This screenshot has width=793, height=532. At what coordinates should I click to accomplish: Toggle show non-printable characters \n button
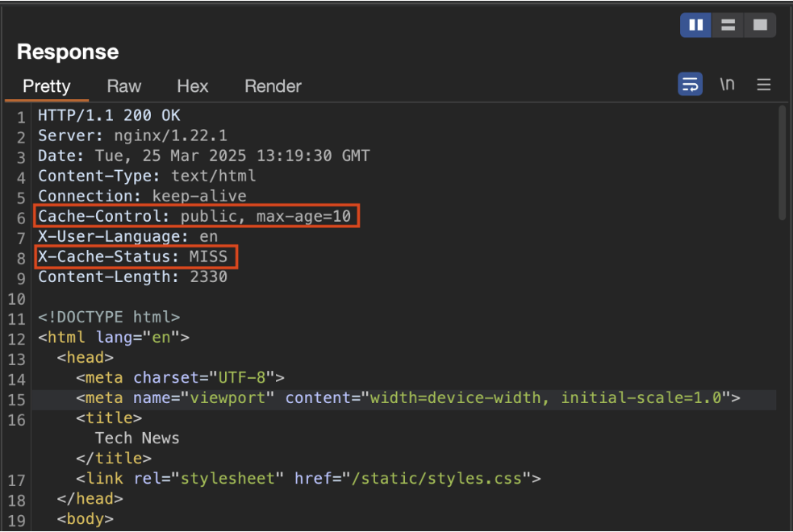coord(727,85)
